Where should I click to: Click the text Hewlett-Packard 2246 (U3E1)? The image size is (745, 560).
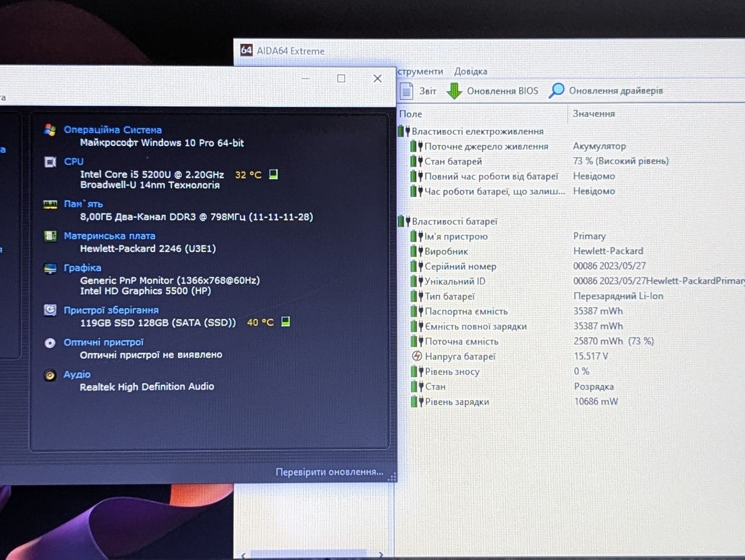[x=148, y=248]
